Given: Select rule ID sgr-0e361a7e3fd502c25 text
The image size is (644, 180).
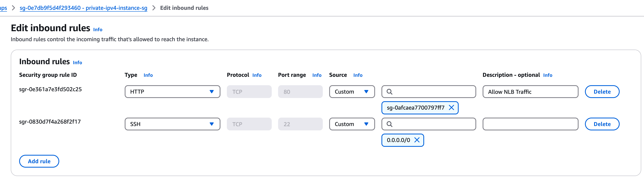Looking at the screenshot, I should click(50, 89).
